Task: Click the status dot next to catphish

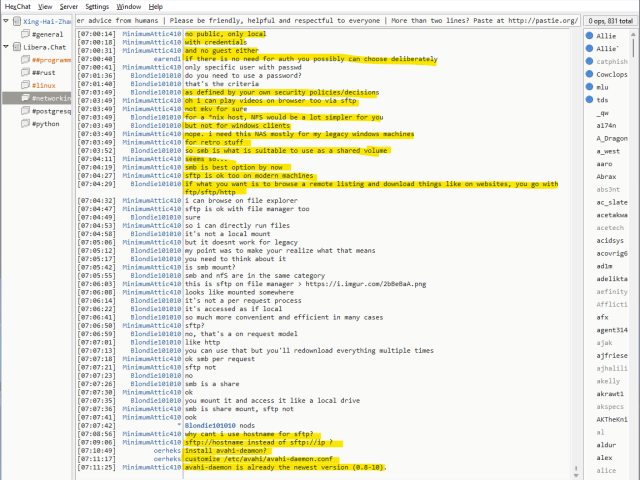Action: coord(589,61)
